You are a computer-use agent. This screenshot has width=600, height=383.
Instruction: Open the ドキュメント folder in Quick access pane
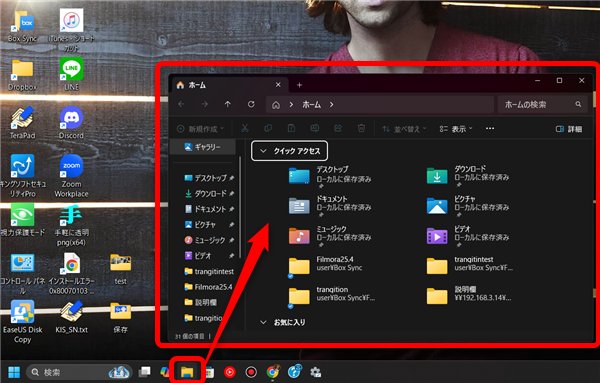330,206
